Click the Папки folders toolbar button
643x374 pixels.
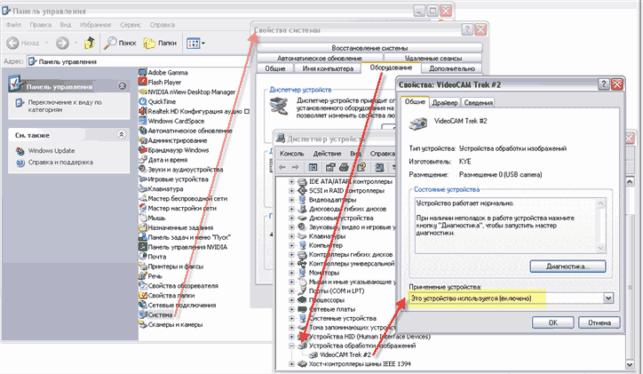tap(160, 43)
